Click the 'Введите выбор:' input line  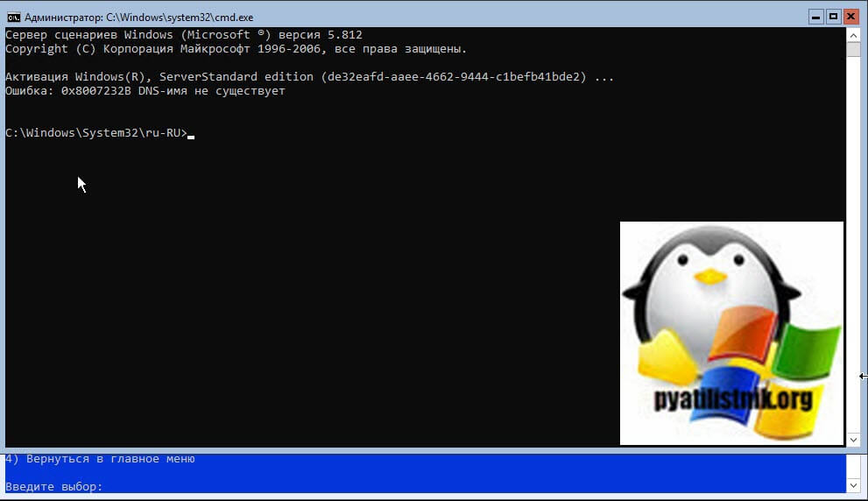[54, 486]
